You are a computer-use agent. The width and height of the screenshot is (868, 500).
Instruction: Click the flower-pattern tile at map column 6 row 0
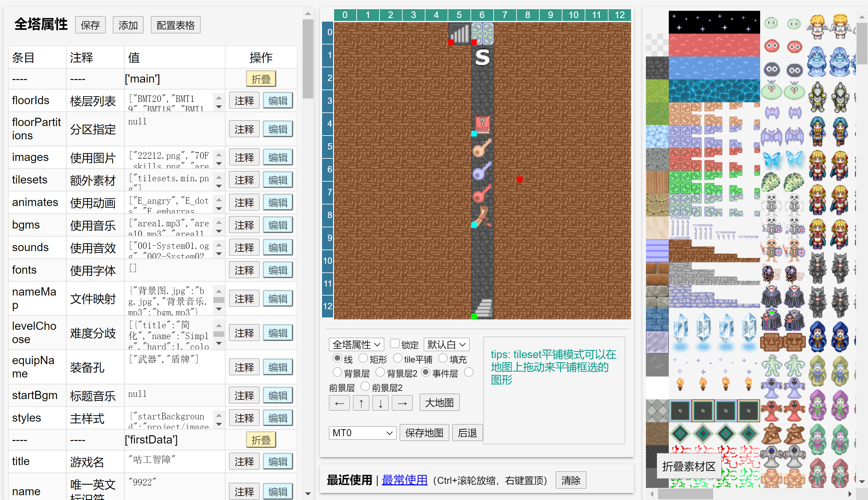pyautogui.click(x=482, y=33)
